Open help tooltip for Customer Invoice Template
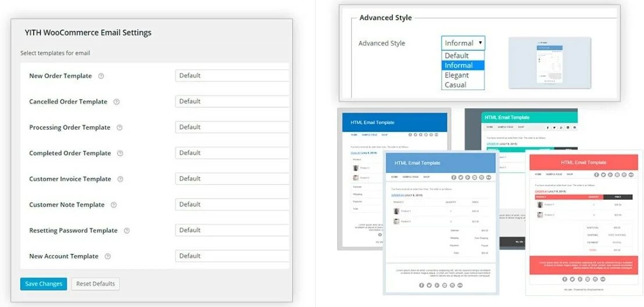The image size is (644, 307). pos(120,179)
